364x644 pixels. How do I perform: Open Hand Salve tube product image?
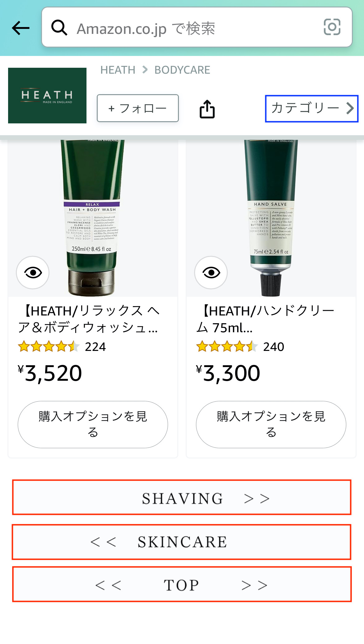[x=271, y=218]
